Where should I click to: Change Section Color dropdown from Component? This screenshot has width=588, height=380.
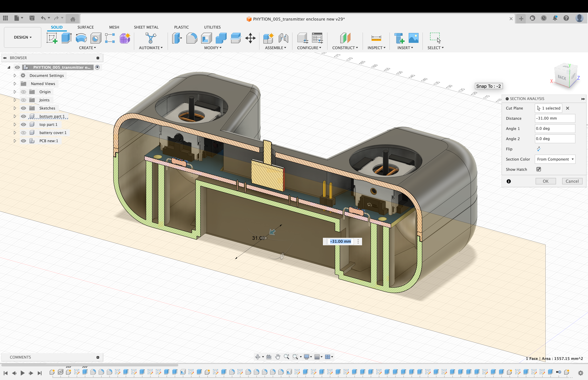555,159
